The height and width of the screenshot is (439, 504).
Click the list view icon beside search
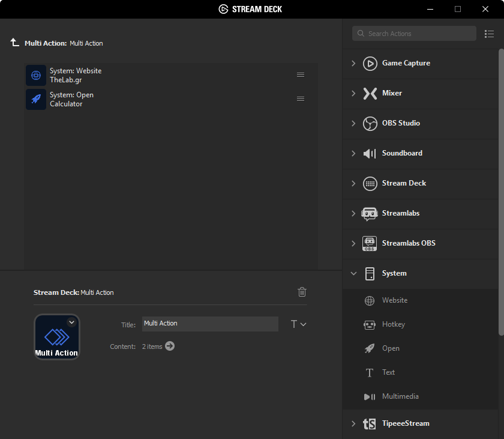pos(489,34)
